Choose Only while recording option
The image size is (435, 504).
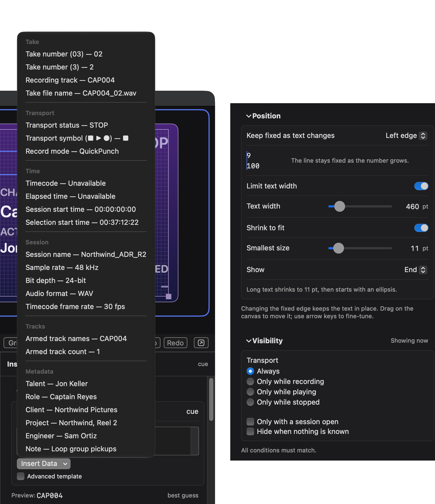(250, 382)
